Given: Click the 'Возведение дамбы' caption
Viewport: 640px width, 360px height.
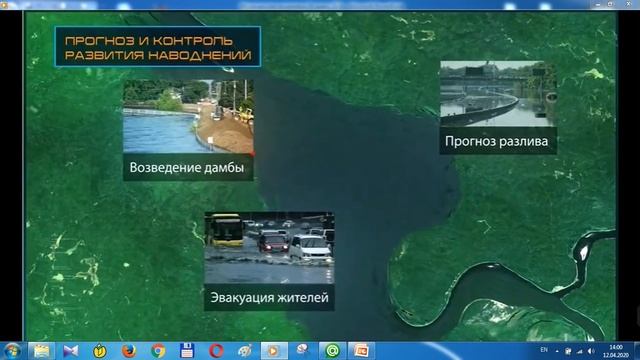Looking at the screenshot, I should click(x=187, y=167).
